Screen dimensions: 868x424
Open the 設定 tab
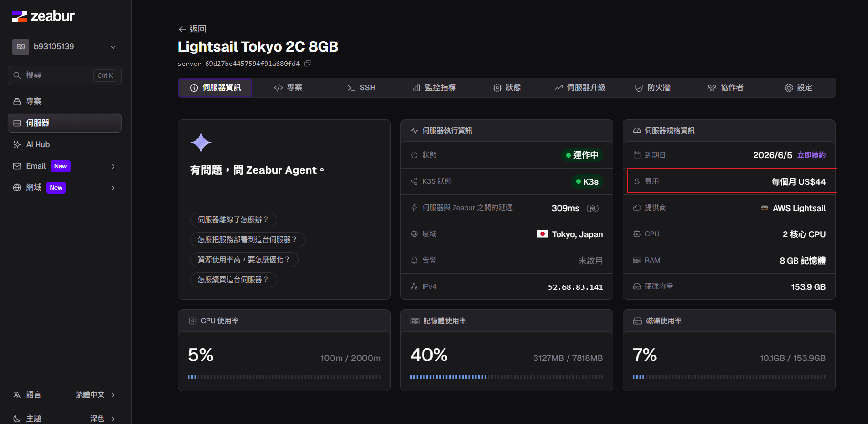(799, 88)
